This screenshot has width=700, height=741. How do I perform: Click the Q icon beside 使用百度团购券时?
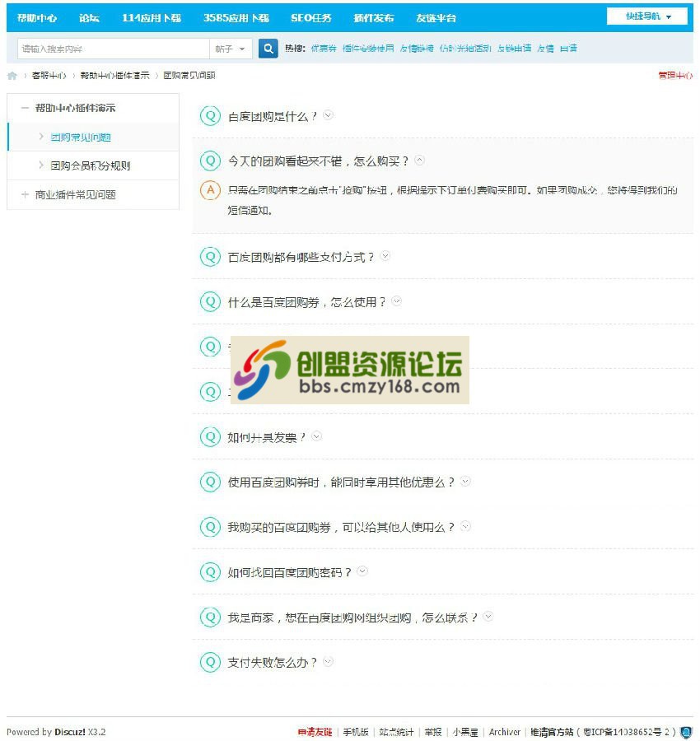coord(210,482)
